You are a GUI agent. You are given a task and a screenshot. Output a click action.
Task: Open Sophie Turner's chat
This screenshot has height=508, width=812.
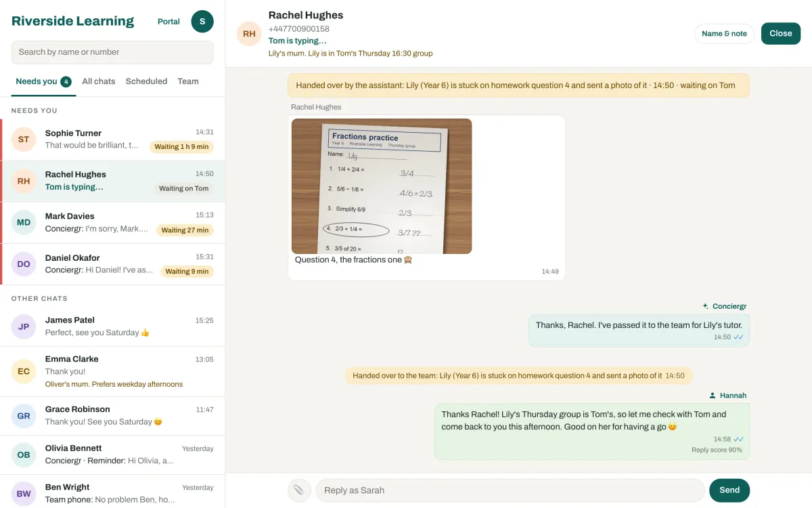click(x=112, y=140)
